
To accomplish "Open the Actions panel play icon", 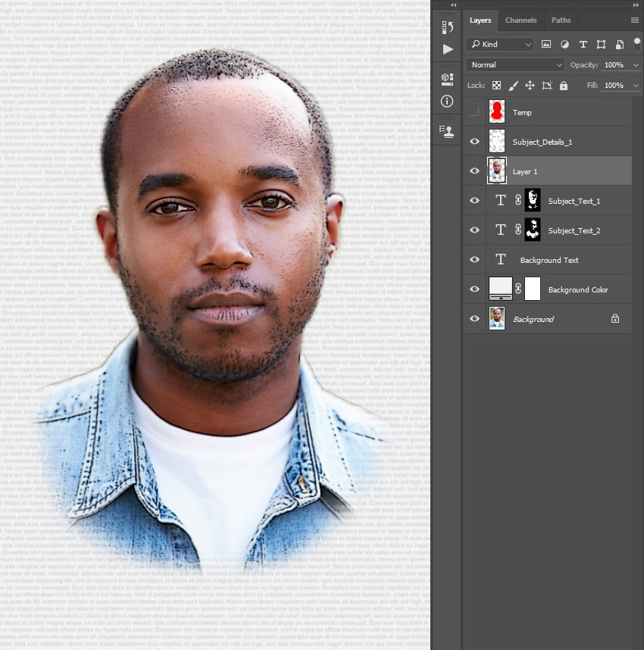I will point(447,49).
